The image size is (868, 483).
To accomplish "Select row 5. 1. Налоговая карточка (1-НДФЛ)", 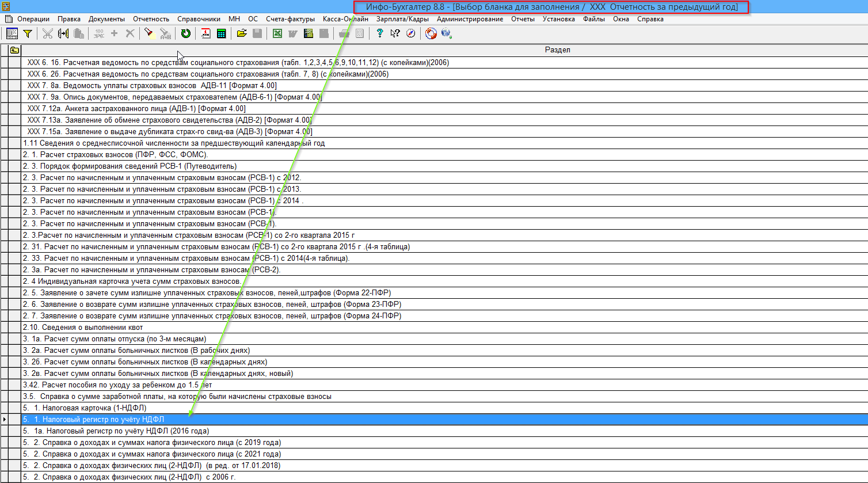I will pyautogui.click(x=444, y=408).
